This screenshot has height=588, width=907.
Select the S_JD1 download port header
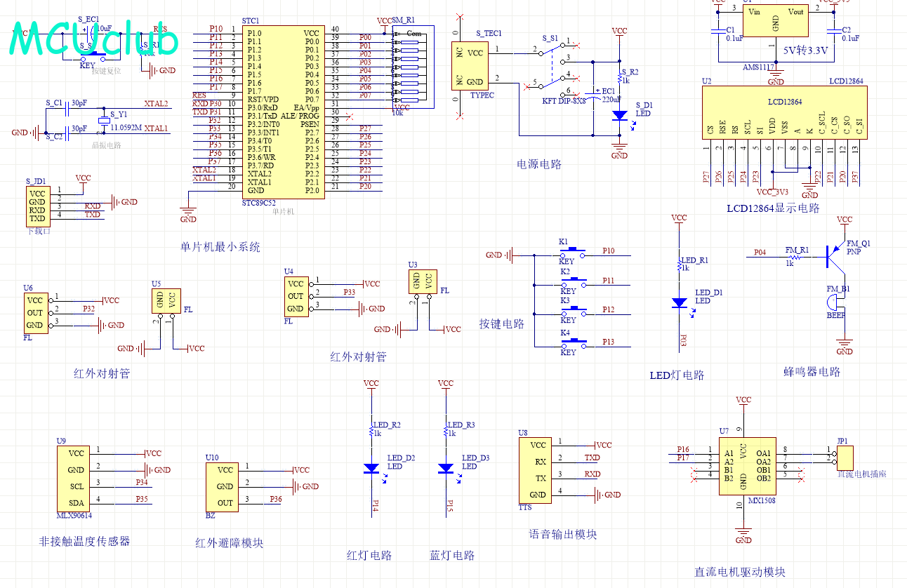pyautogui.click(x=37, y=204)
